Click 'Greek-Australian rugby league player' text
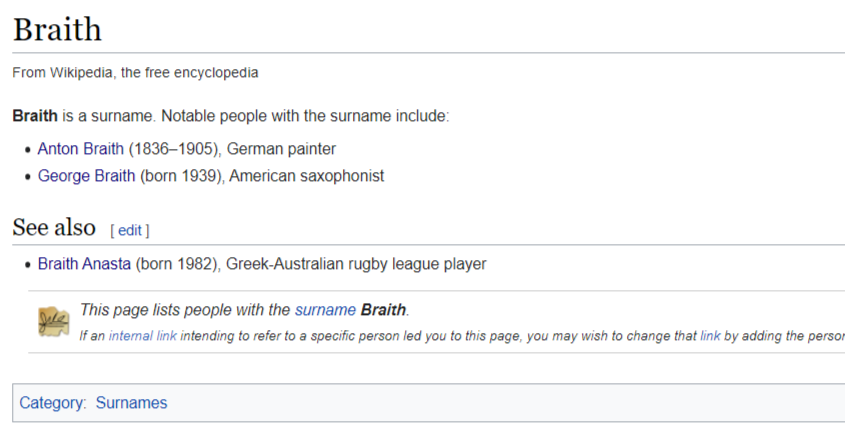 356,263
